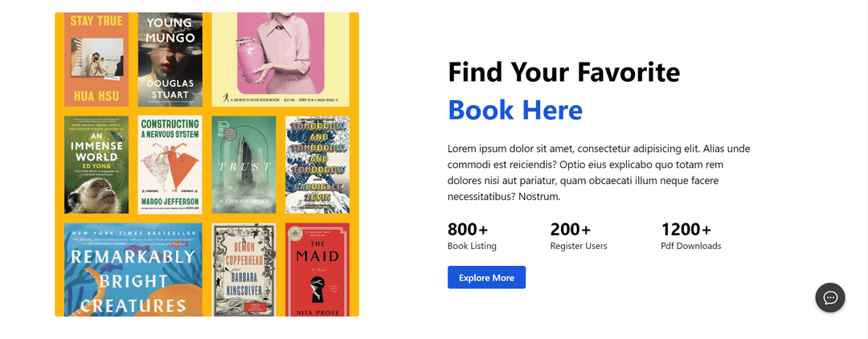Viewport: 868px width, 339px height.
Task: Click the 1200+ statistic number
Action: [x=686, y=230]
